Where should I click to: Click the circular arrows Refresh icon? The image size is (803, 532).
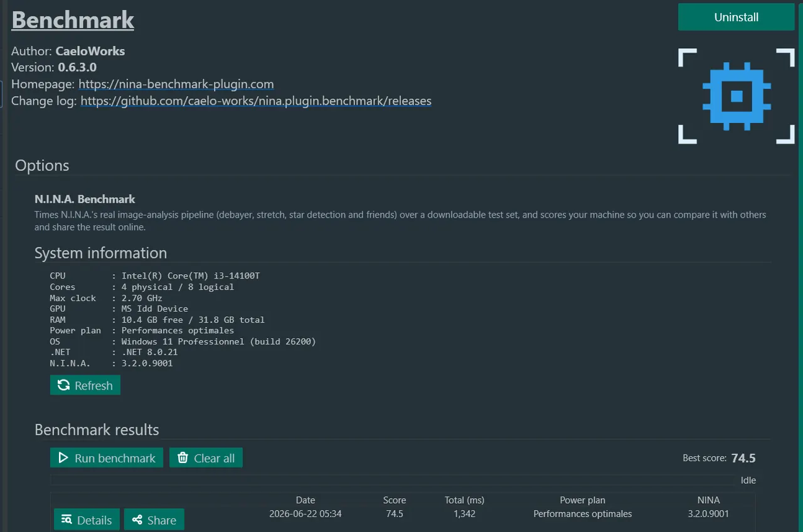click(x=63, y=385)
